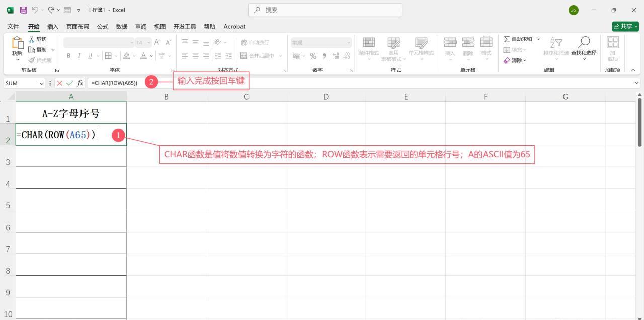Viewport: 644px width, 320px height.
Task: Open the Copy (复制) dropdown arrow
Action: tap(53, 50)
